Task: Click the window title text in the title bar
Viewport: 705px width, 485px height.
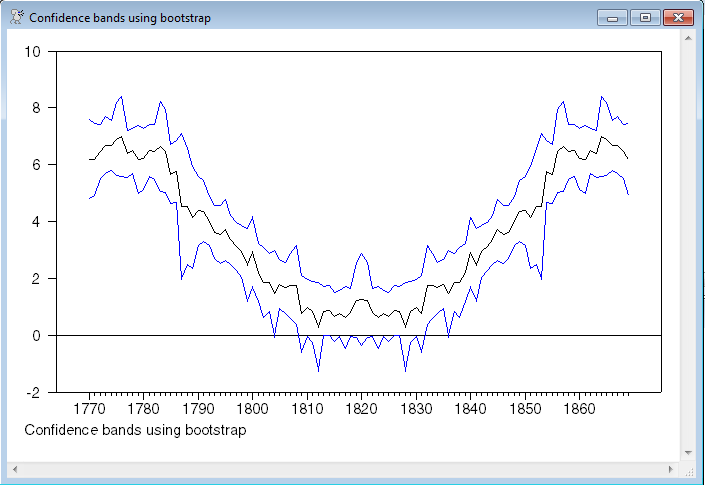Action: coord(120,18)
